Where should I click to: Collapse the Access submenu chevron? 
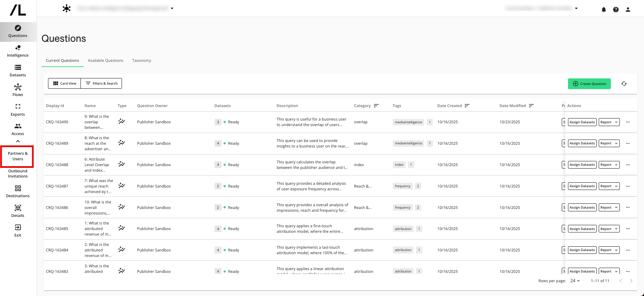tap(18, 141)
